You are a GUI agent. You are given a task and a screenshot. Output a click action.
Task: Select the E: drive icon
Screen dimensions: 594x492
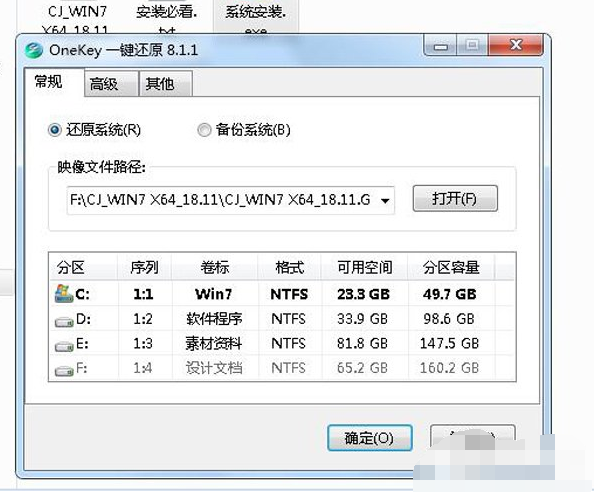[x=64, y=346]
